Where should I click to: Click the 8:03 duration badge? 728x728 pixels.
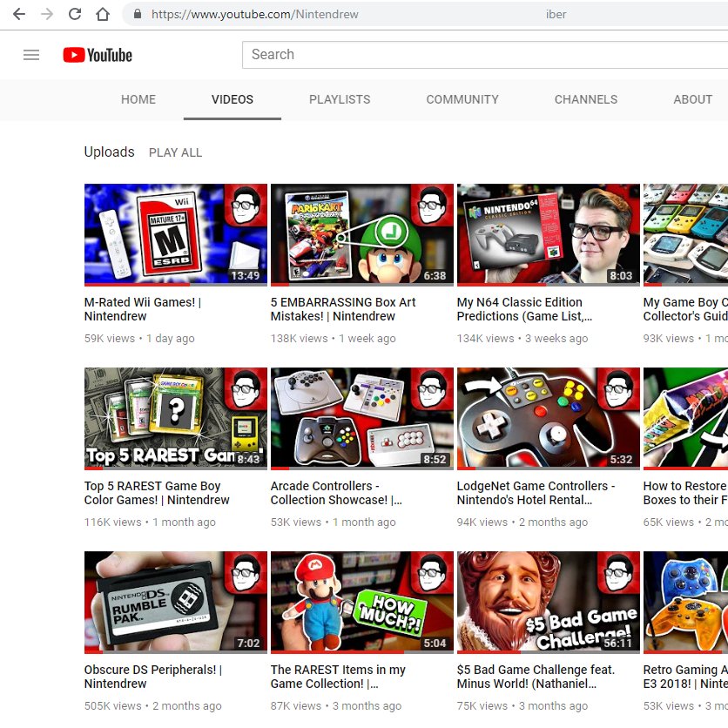click(621, 276)
